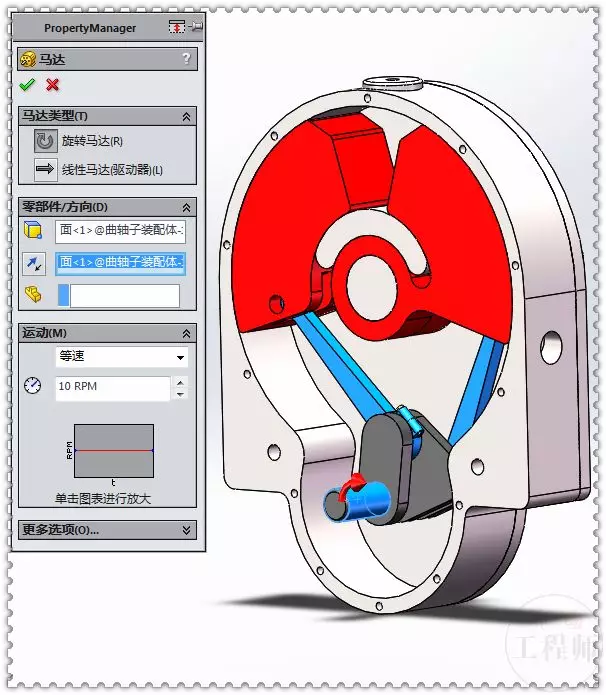
Task: Click the PropertyManager auto-collapse icon beside the pushpin
Action: (176, 27)
